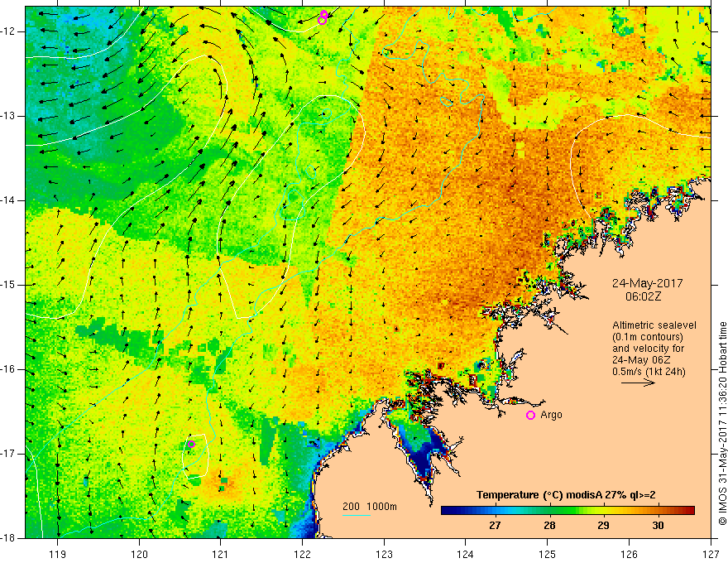Click latitude axis label -16
The width and height of the screenshot is (728, 563).
click(x=8, y=369)
